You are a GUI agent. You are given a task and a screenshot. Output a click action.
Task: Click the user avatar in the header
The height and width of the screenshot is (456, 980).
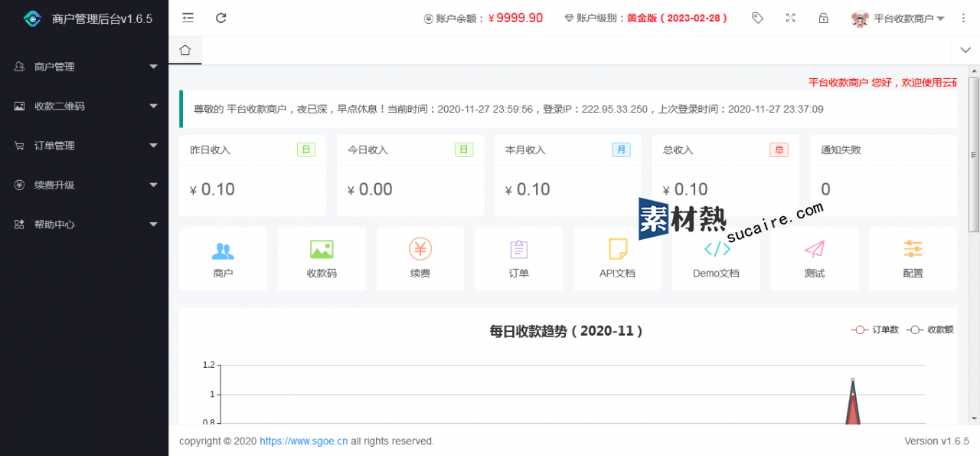pos(860,18)
